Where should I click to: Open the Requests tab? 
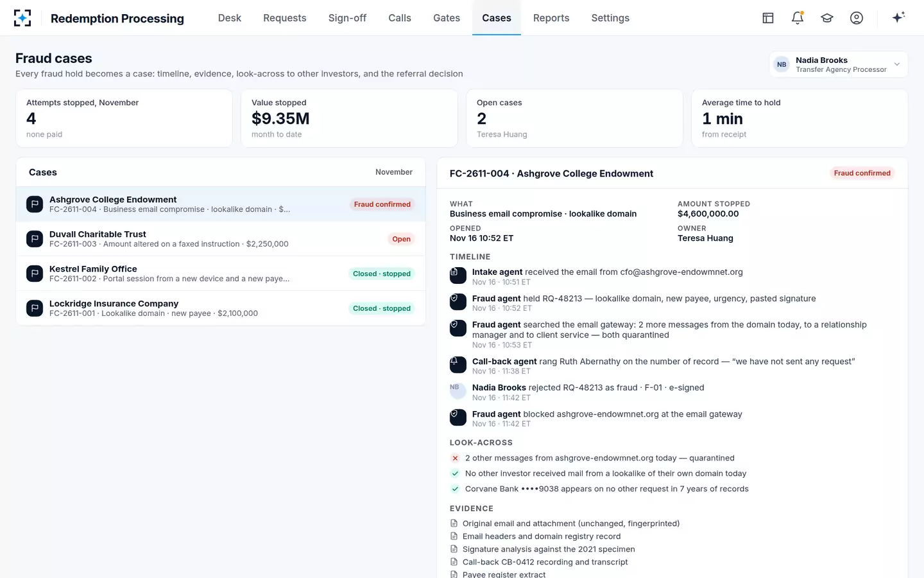pos(285,18)
